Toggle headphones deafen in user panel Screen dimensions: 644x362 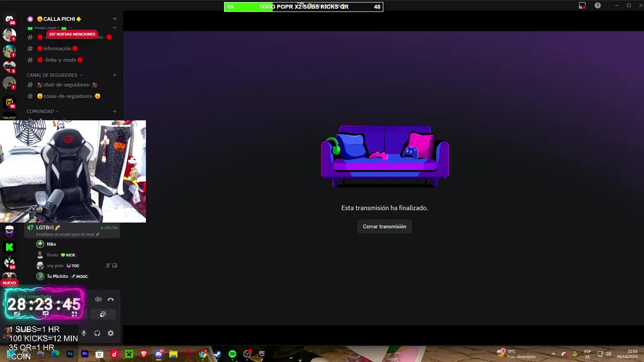pyautogui.click(x=97, y=333)
